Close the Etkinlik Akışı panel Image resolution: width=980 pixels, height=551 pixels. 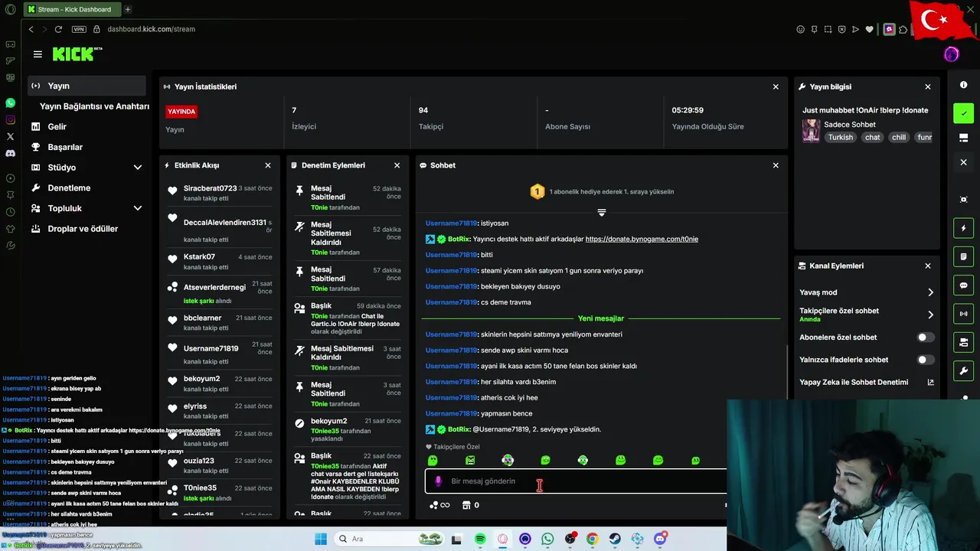point(268,165)
